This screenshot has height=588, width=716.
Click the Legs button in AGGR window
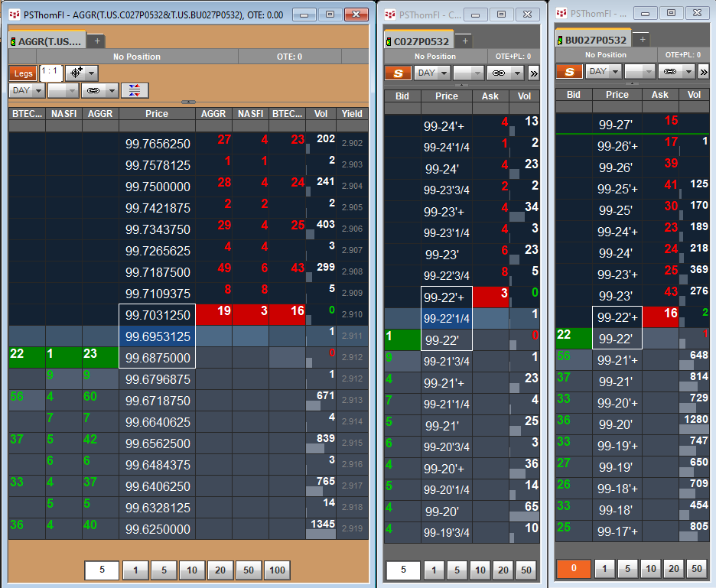pyautogui.click(x=21, y=73)
